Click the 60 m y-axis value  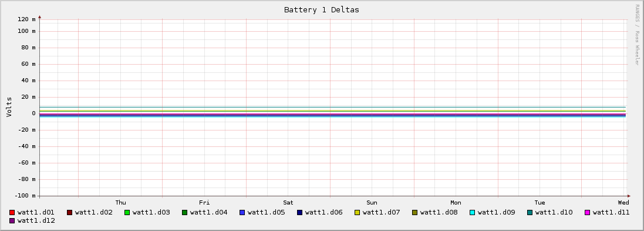[28, 64]
